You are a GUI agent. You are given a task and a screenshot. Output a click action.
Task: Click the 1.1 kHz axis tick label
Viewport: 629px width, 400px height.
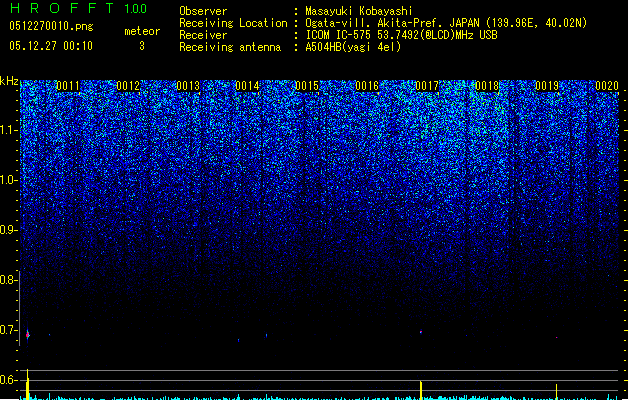[9, 130]
